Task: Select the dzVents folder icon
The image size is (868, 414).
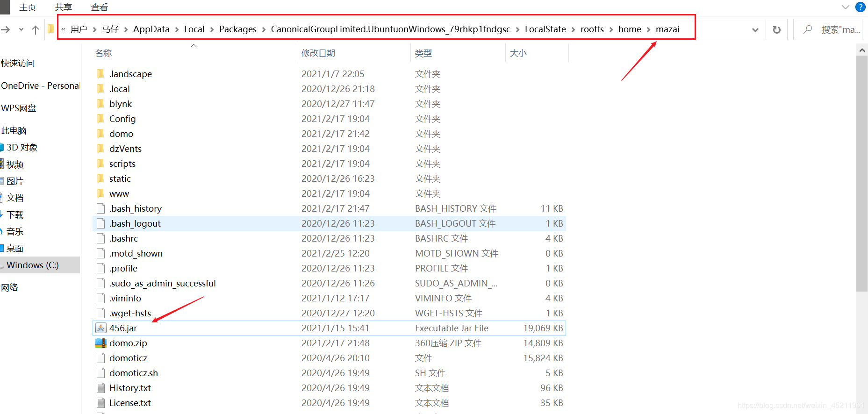Action: [100, 149]
